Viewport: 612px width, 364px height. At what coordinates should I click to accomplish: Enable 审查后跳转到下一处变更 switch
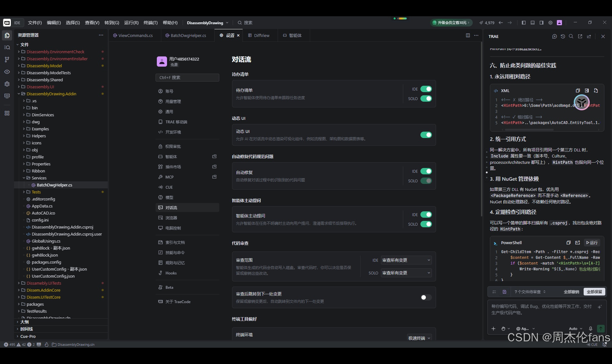[426, 297]
